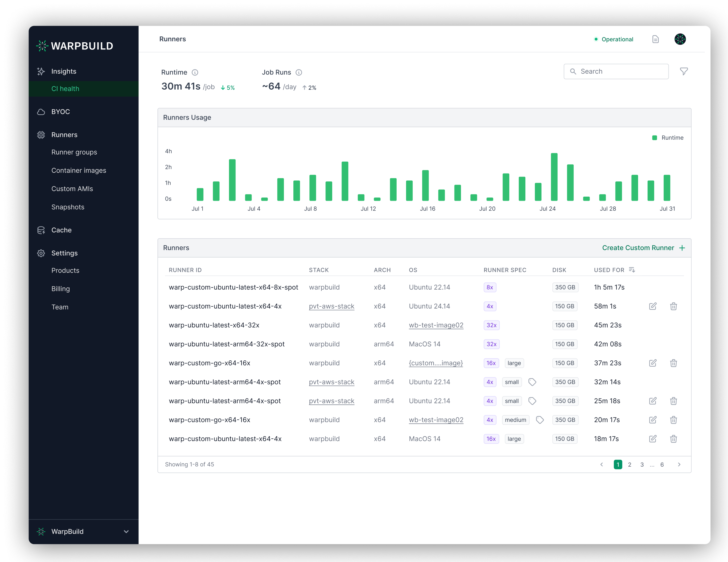
Task: Toggle the Runtime series in the chart legend
Action: pyautogui.click(x=668, y=137)
